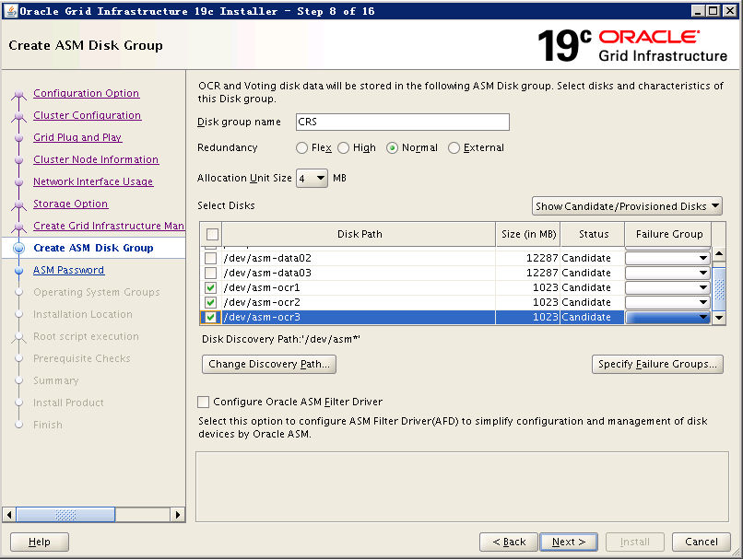
Task: Cancel the installation
Action: pyautogui.click(x=702, y=542)
